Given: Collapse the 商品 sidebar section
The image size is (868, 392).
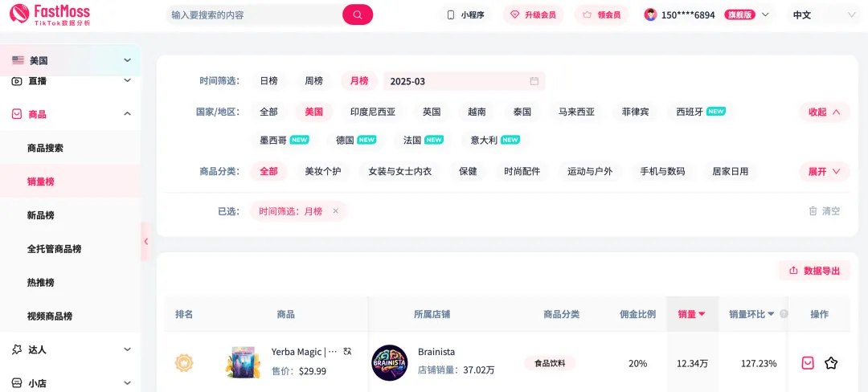Looking at the screenshot, I should click(x=127, y=114).
